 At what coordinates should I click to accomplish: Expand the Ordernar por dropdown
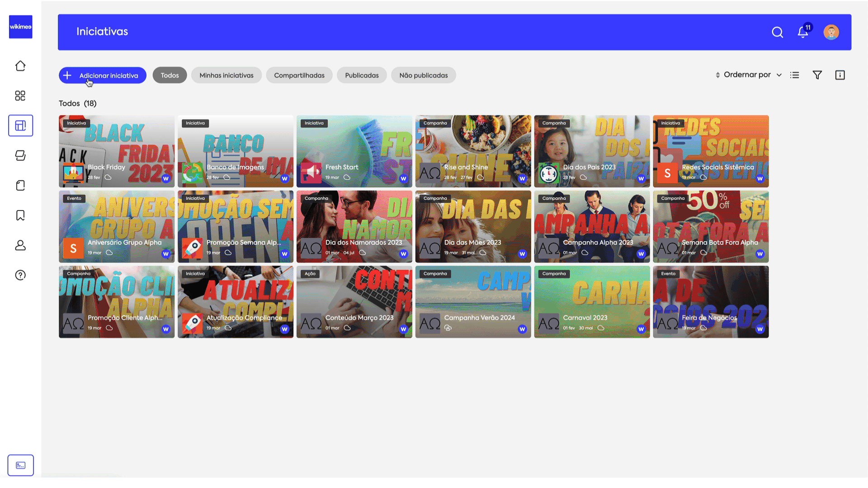tap(752, 75)
